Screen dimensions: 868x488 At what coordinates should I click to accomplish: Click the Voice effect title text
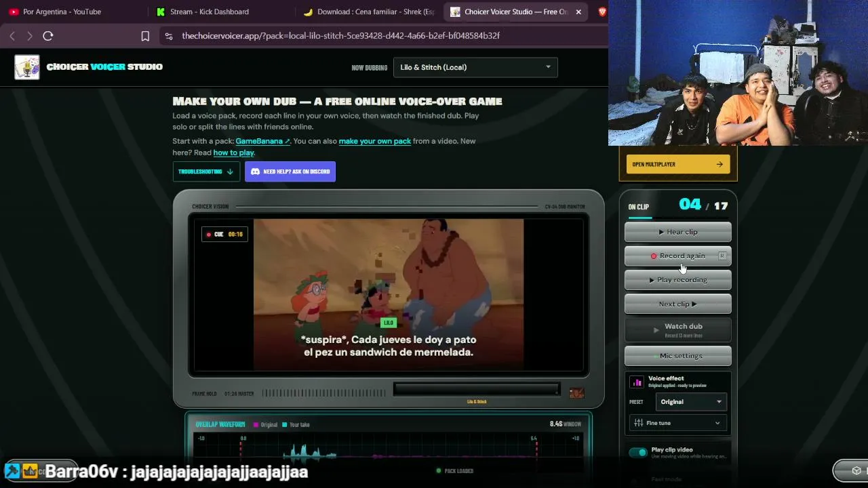tap(666, 378)
